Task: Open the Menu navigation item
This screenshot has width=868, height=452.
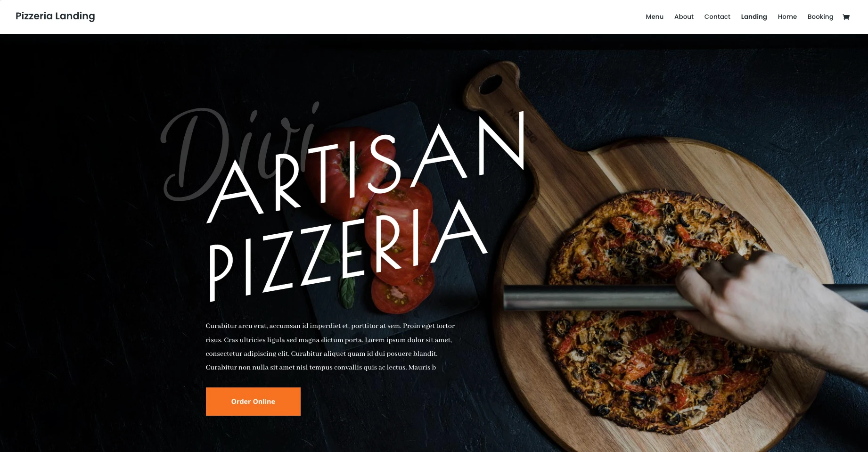Action: point(655,17)
